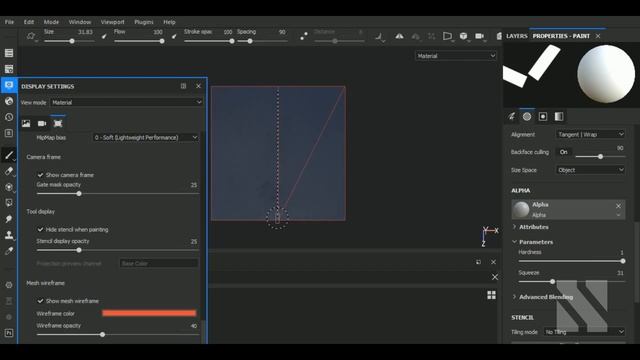Select the Material properties tab gradient icon
The width and height of the screenshot is (640, 360).
point(559,117)
